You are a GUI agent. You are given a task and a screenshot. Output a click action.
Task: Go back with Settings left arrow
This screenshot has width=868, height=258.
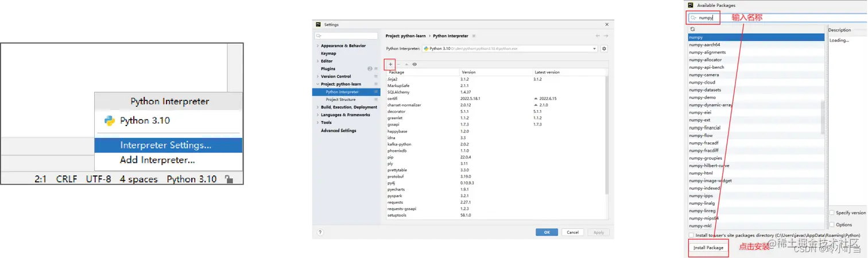point(598,36)
